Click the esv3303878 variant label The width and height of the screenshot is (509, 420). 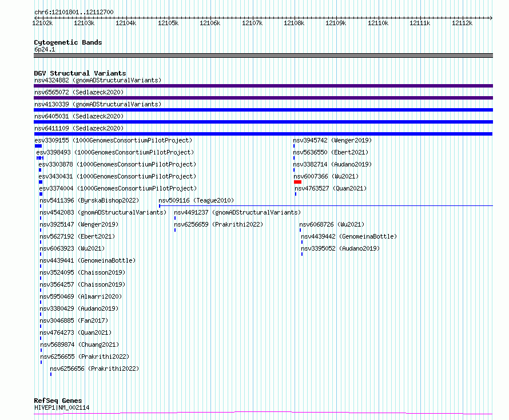click(117, 164)
